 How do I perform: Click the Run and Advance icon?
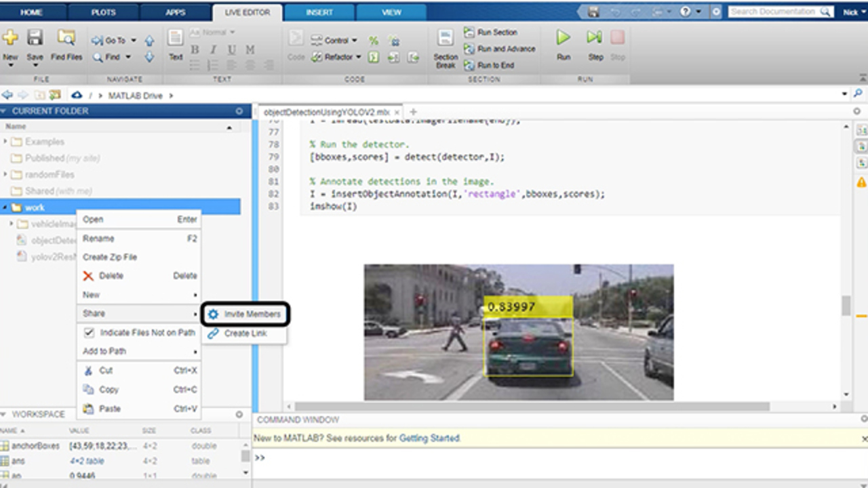pos(469,49)
